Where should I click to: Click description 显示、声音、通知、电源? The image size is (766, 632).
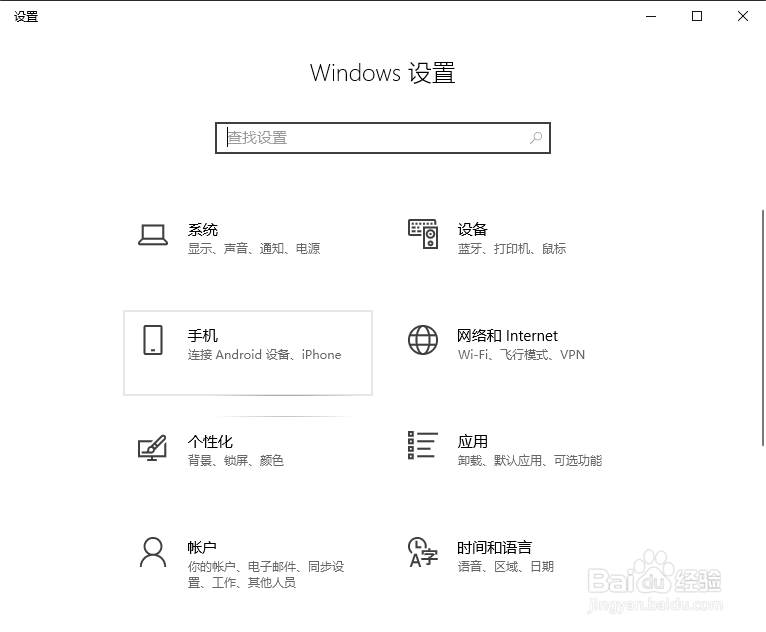(x=254, y=249)
